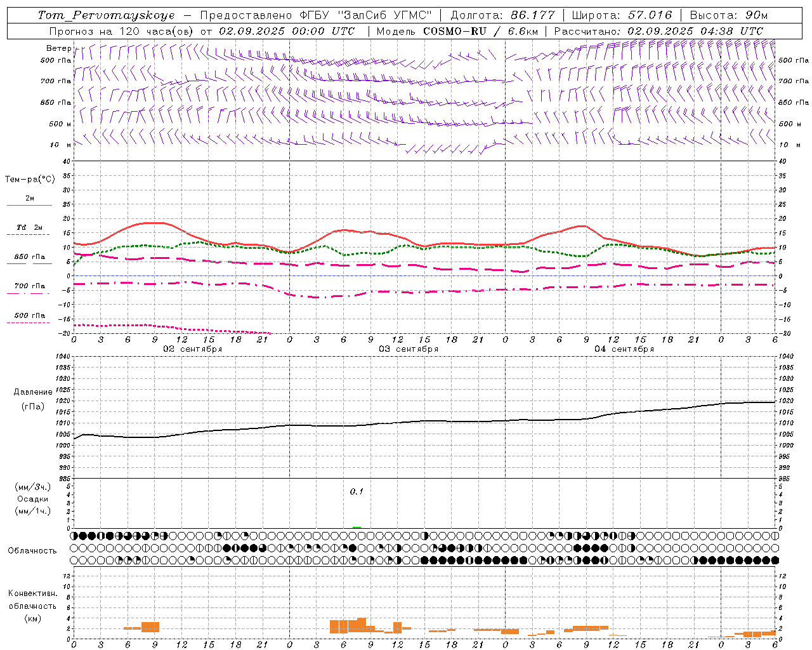Click the Облачность panel label

point(32,551)
